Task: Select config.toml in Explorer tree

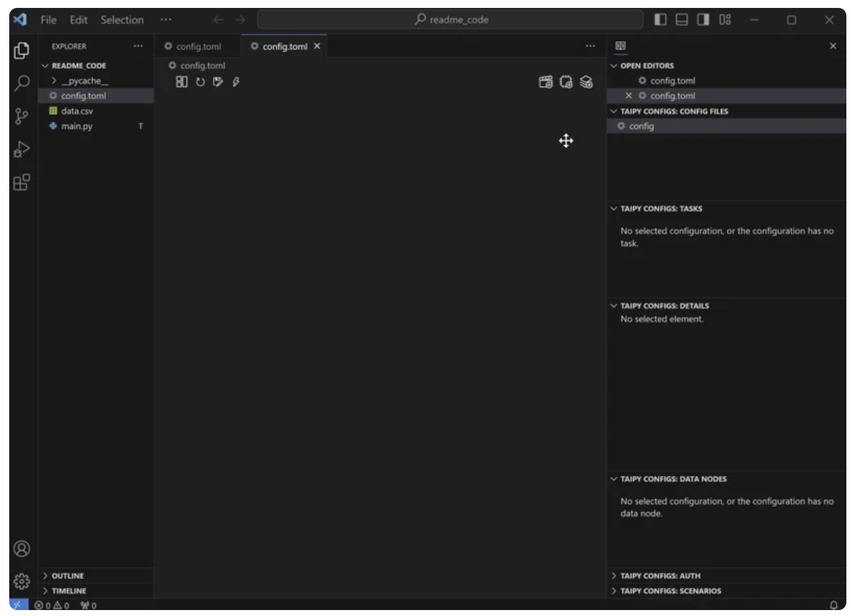Action: (96, 96)
